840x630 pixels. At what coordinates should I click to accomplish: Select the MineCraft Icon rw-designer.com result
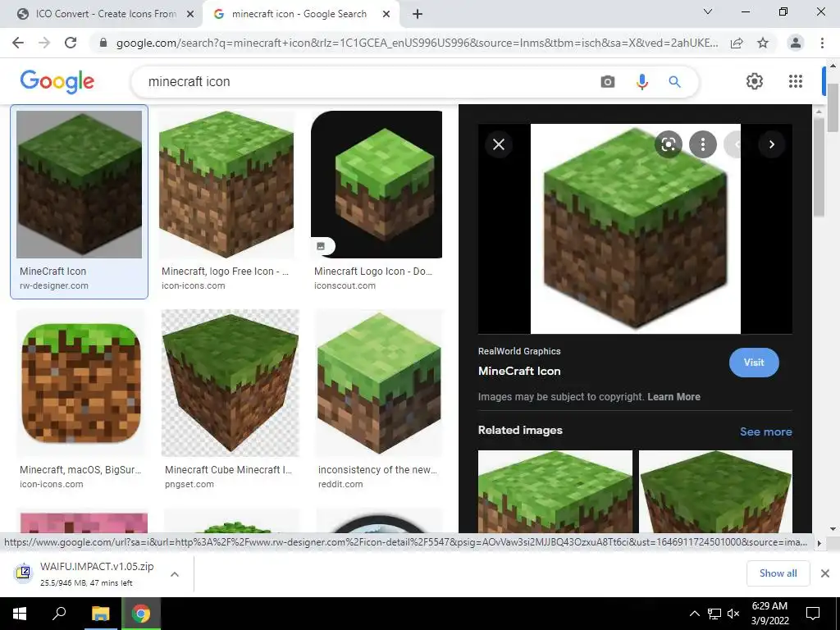coord(80,202)
